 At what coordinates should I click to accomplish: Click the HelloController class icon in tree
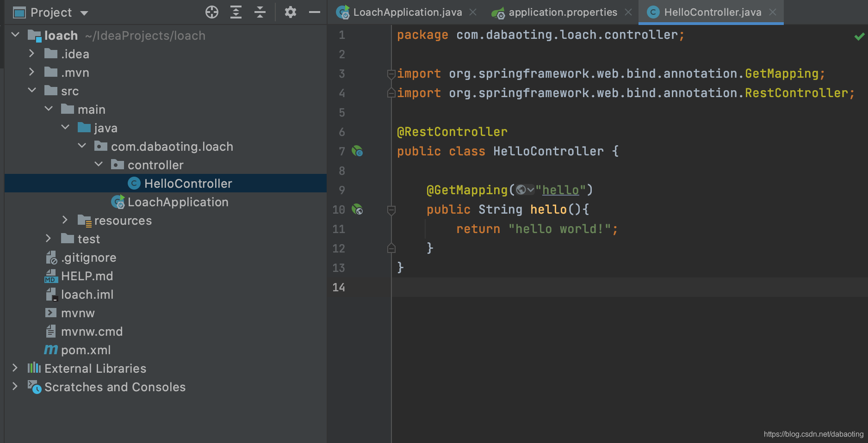tap(134, 184)
